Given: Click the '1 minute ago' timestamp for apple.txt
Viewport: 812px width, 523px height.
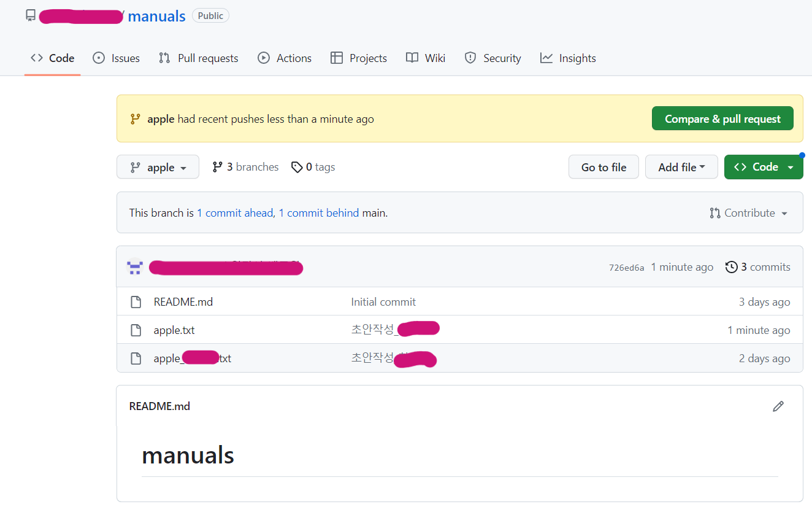Looking at the screenshot, I should coord(759,330).
